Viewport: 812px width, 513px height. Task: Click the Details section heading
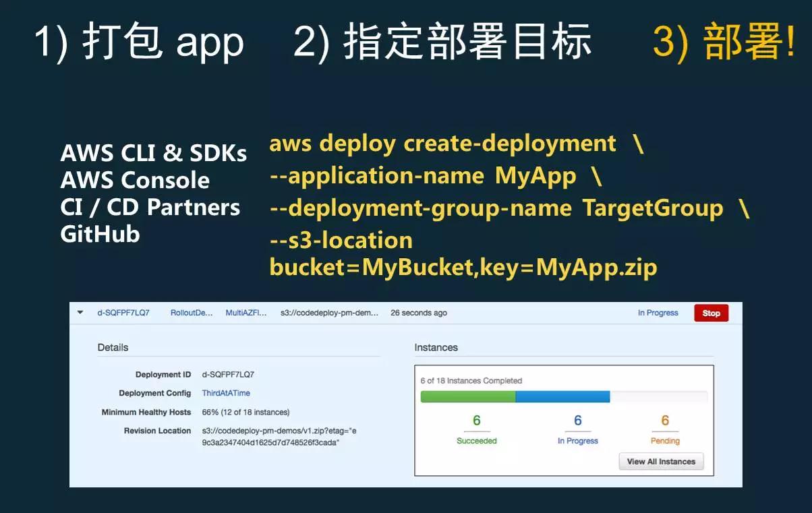(113, 348)
